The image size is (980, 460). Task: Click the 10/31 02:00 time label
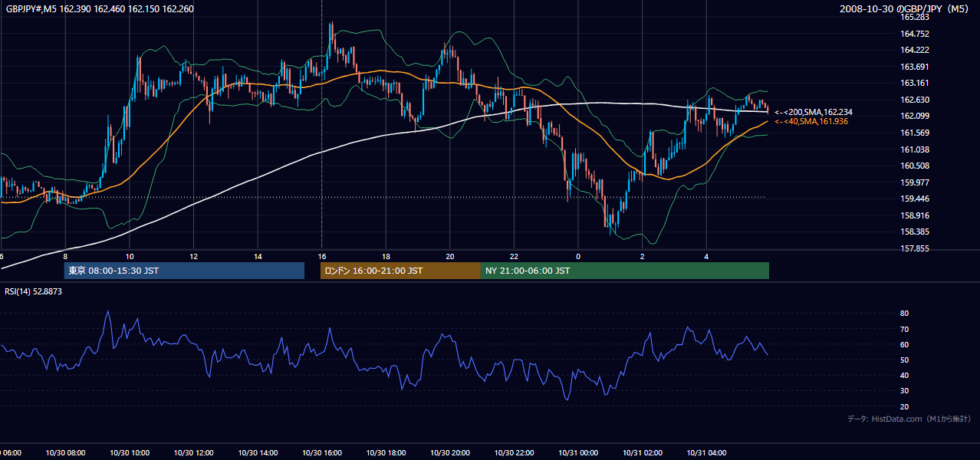pyautogui.click(x=642, y=453)
